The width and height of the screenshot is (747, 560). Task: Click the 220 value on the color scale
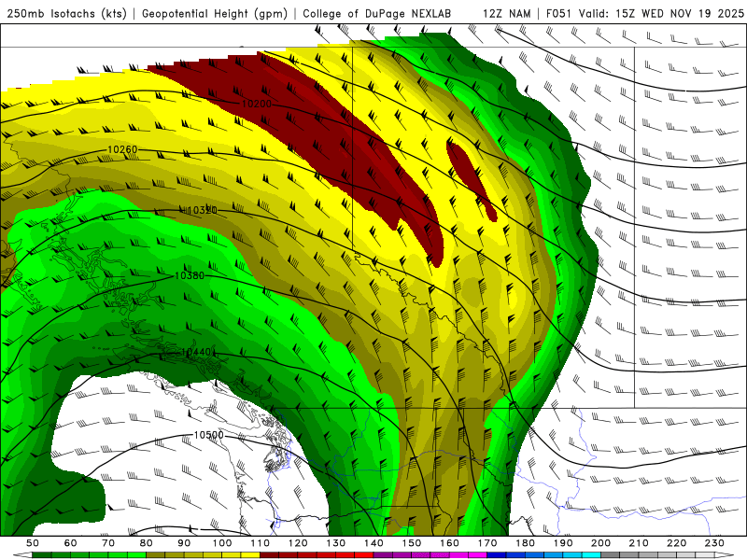click(677, 543)
